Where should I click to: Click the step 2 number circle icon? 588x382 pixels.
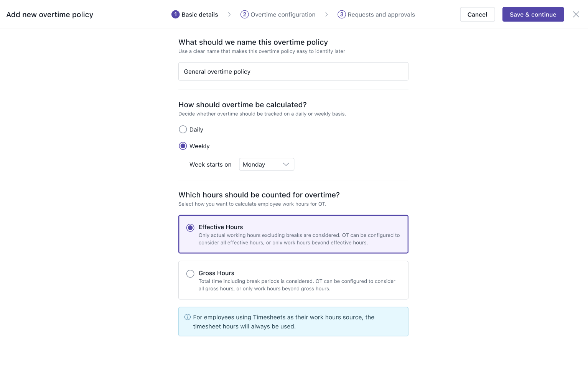[244, 15]
